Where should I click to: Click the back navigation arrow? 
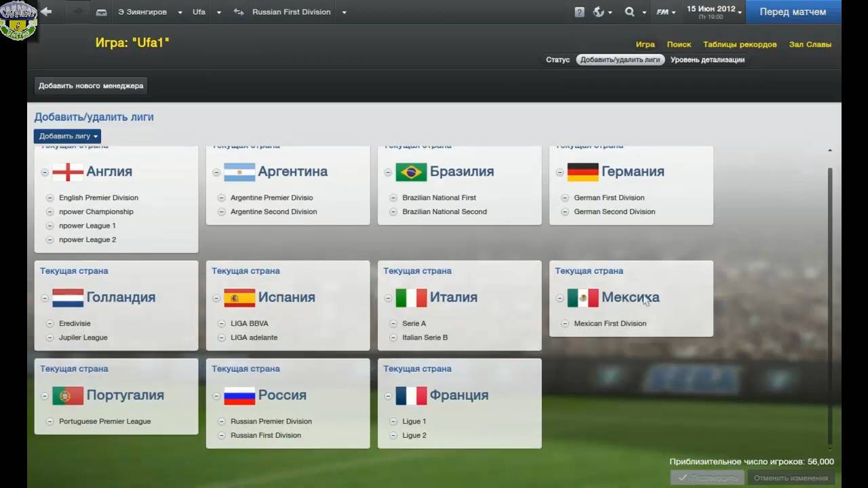[46, 12]
